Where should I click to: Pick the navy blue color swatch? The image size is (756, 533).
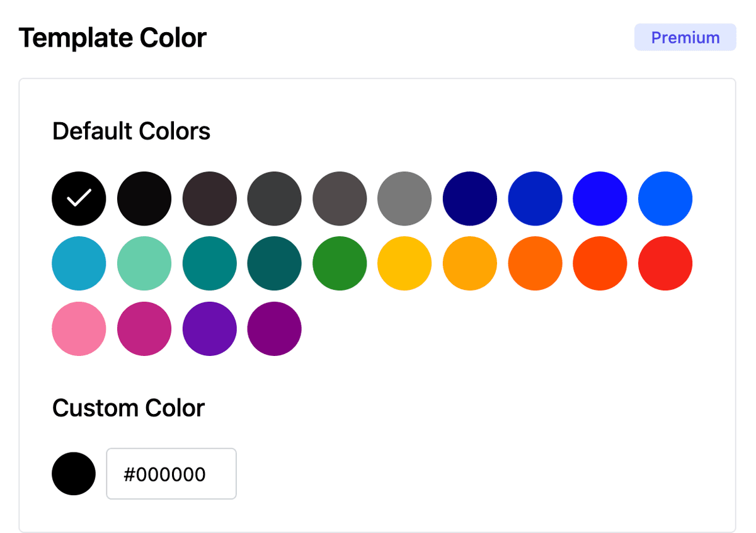tap(469, 198)
